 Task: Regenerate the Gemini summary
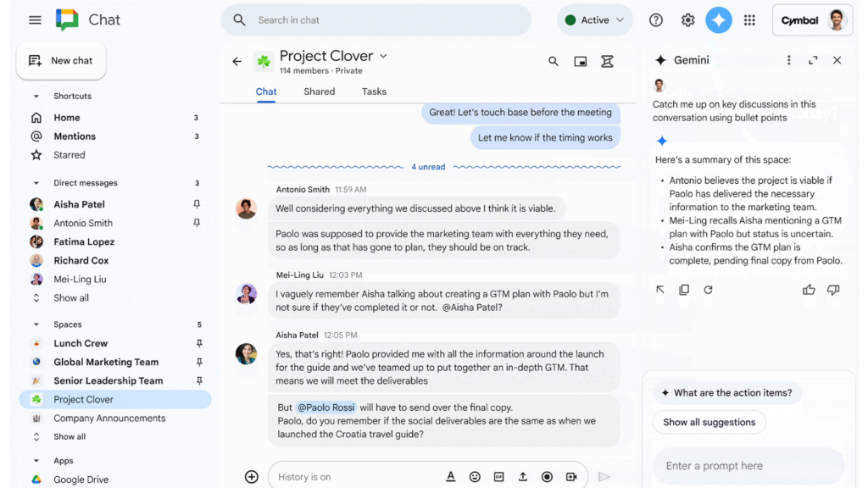[708, 290]
